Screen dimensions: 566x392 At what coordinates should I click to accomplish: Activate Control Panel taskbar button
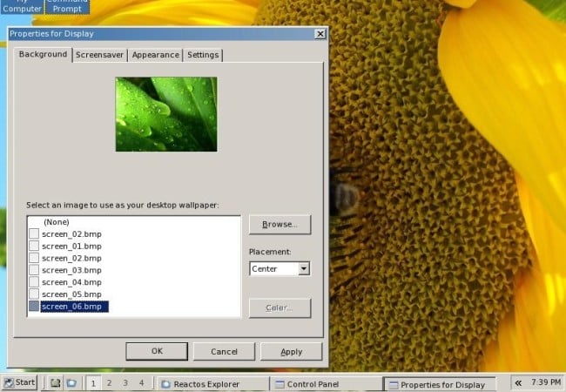tap(326, 384)
